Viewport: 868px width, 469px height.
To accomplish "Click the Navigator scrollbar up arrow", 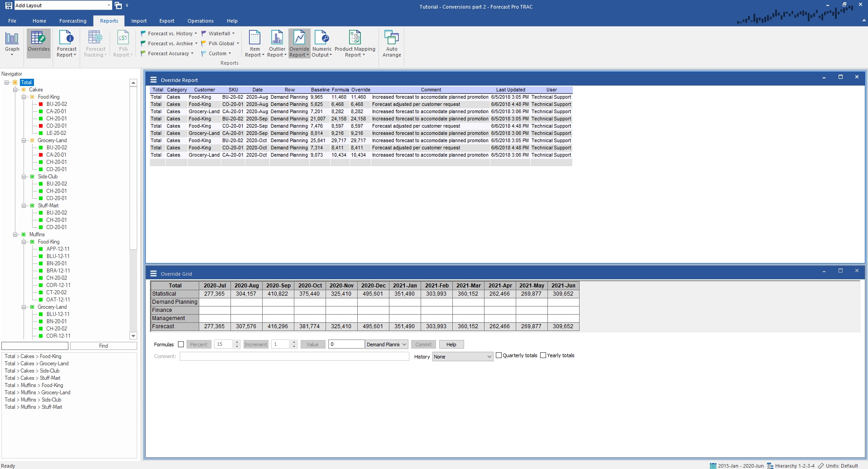I will click(133, 82).
